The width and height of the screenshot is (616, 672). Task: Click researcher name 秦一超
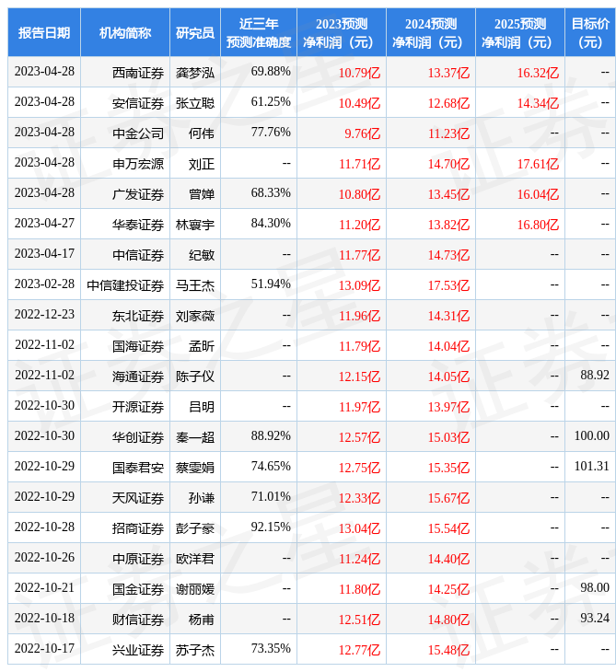195,437
